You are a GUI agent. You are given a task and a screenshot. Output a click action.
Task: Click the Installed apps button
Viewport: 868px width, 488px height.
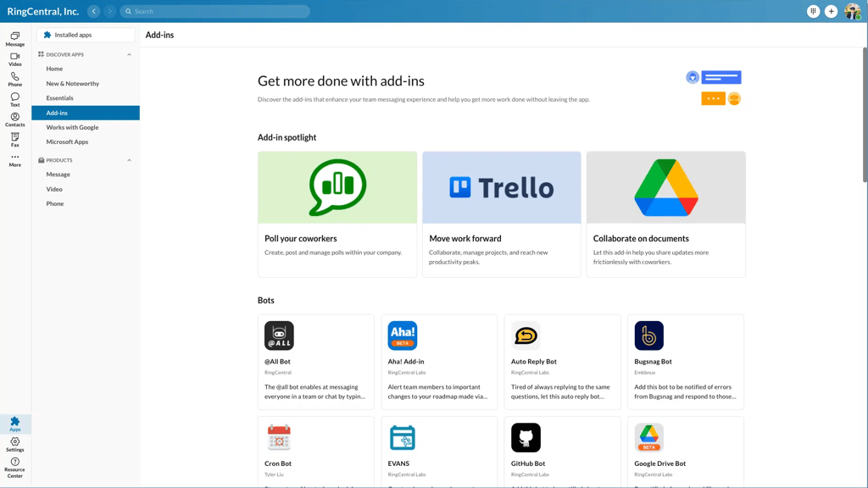(86, 35)
